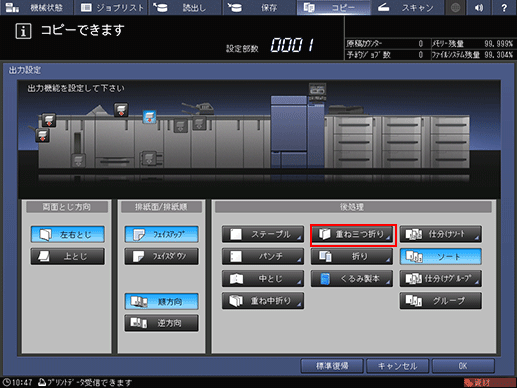Open ステープル settings
The width and height of the screenshot is (517, 388).
[x=263, y=234]
